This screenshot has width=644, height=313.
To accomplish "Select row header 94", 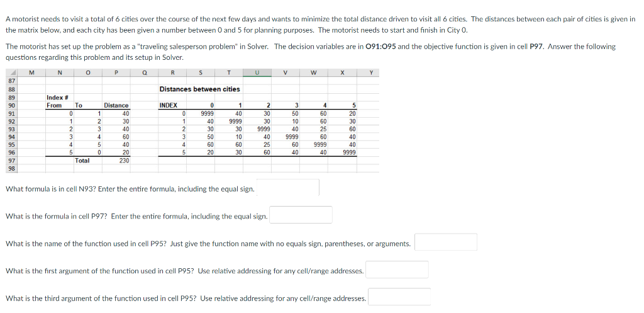I will [11, 137].
